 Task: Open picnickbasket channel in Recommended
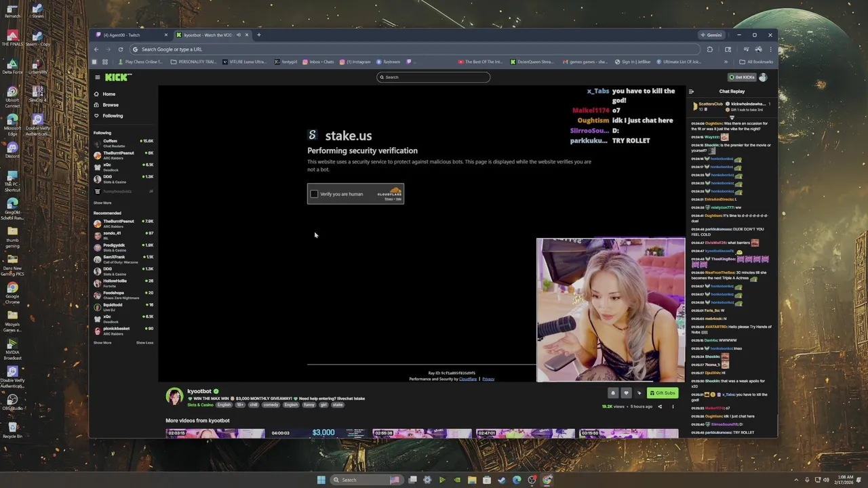click(123, 330)
